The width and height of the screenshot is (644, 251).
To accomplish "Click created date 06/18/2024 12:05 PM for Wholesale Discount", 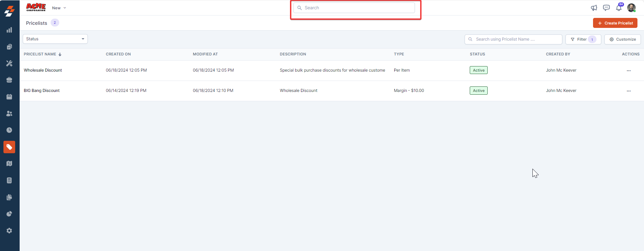I will [x=126, y=70].
